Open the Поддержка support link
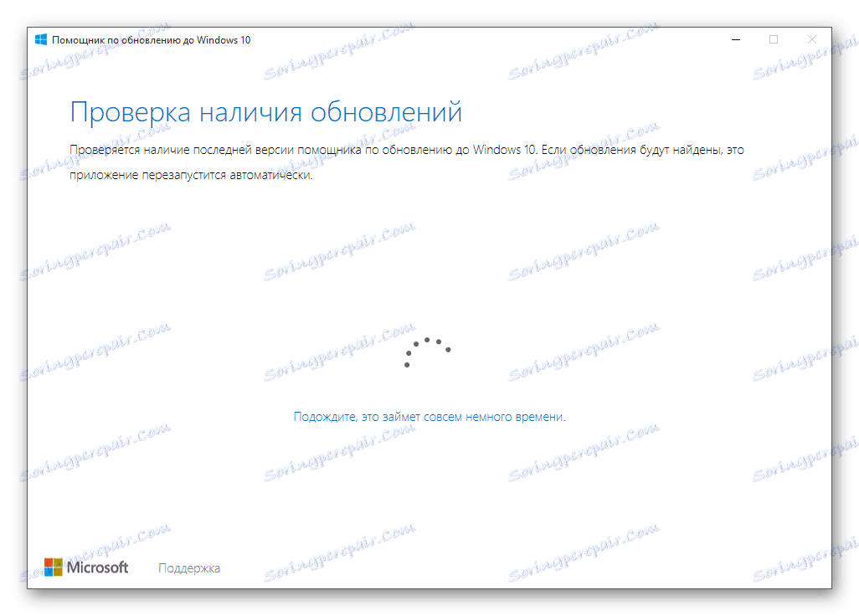The height and width of the screenshot is (616, 859). (189, 568)
